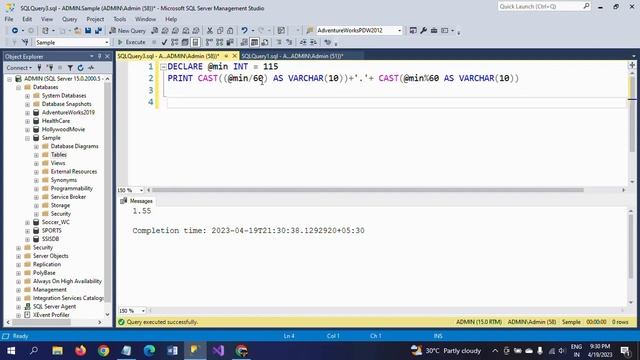This screenshot has width=640, height=360.
Task: Click the query editor horizontal scrollbar
Action: [367, 190]
